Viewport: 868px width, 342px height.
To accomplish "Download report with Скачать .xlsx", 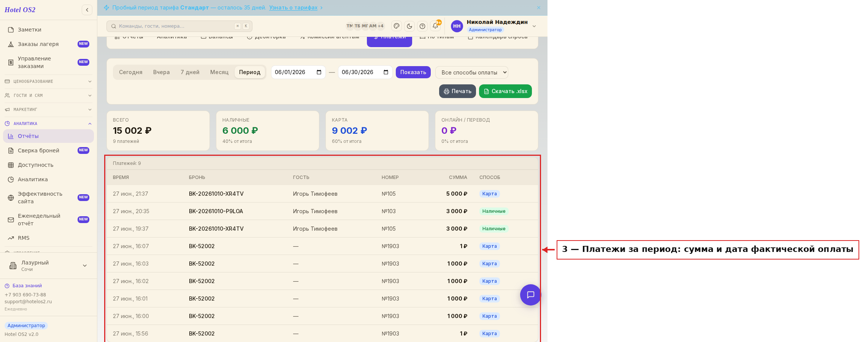I will [505, 91].
